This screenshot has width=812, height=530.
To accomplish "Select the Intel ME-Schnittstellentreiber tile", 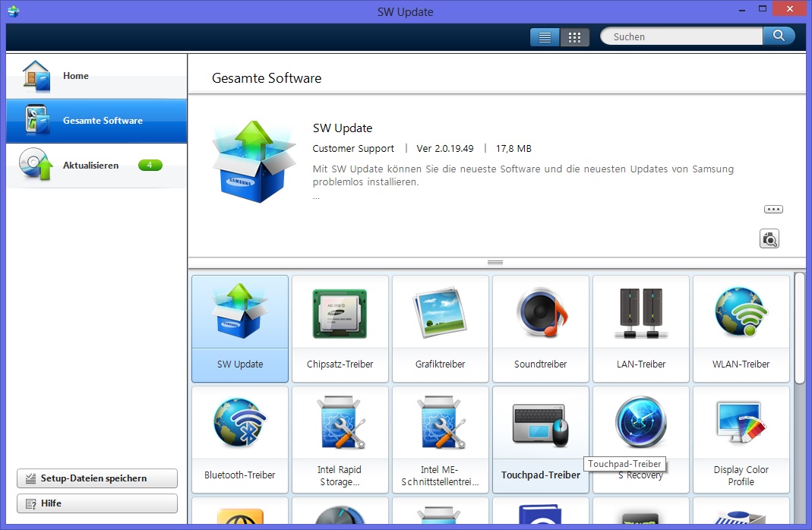I will point(440,440).
